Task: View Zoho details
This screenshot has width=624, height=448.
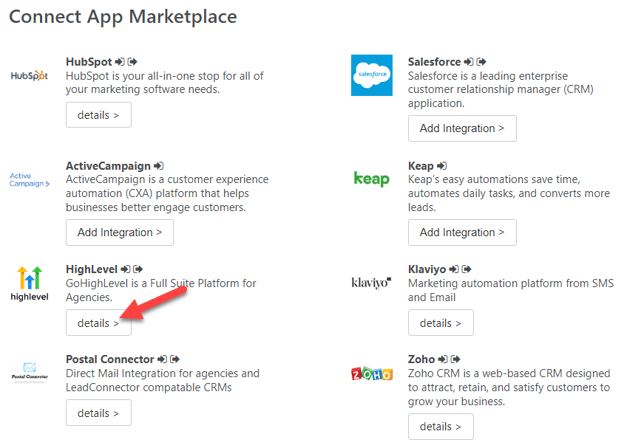Action: pyautogui.click(x=441, y=427)
